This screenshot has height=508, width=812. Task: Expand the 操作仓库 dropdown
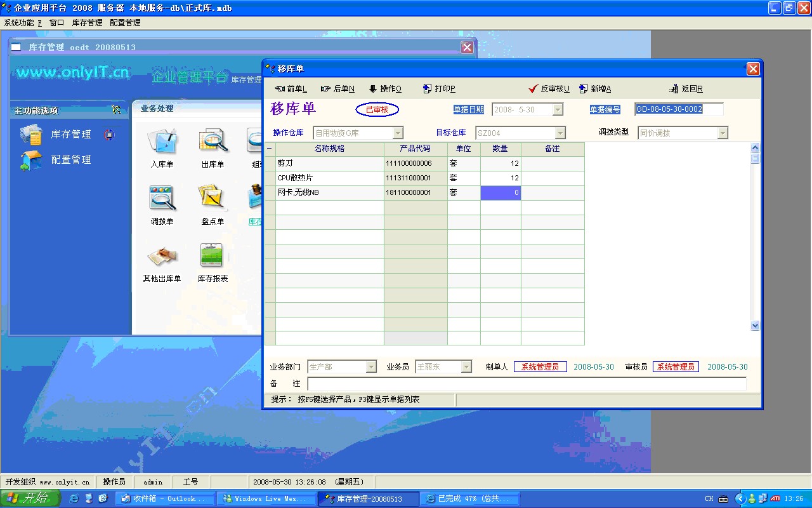pos(398,133)
